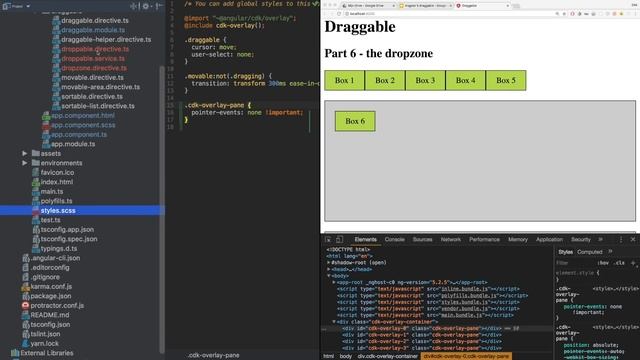
Task: Expand the assets folder
Action: coord(24,153)
